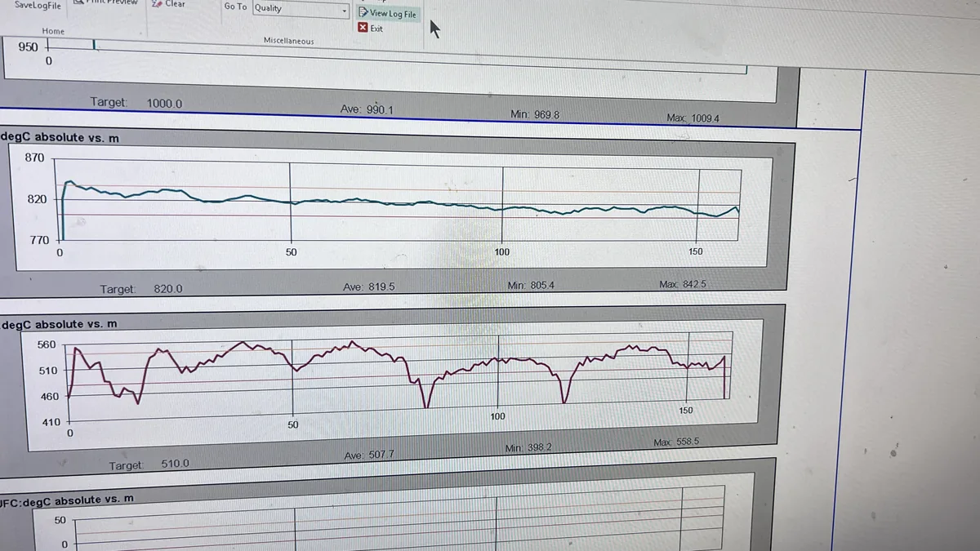Click the Home ribbon group label

[53, 31]
